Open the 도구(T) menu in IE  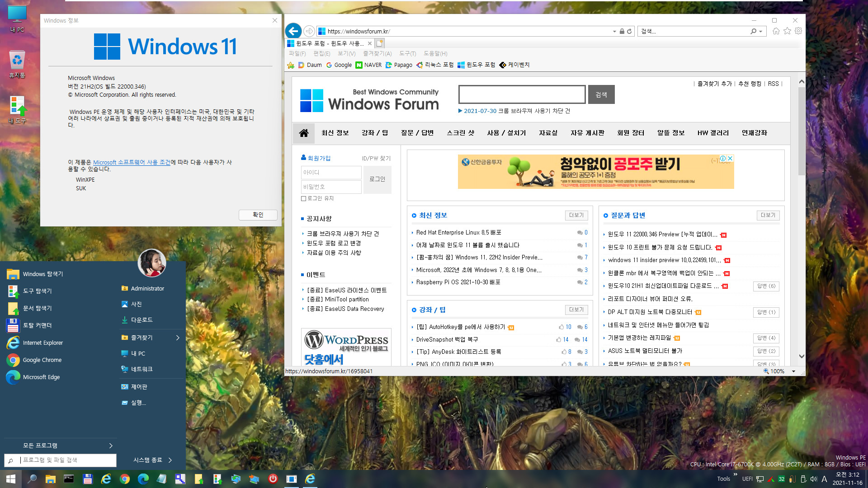407,53
